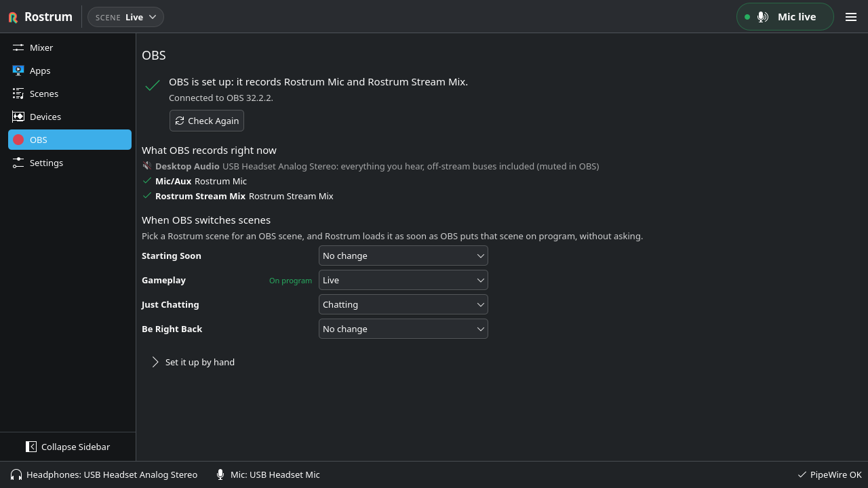The height and width of the screenshot is (488, 868).
Task: Click the large green setup checkmark
Action: [x=153, y=85]
